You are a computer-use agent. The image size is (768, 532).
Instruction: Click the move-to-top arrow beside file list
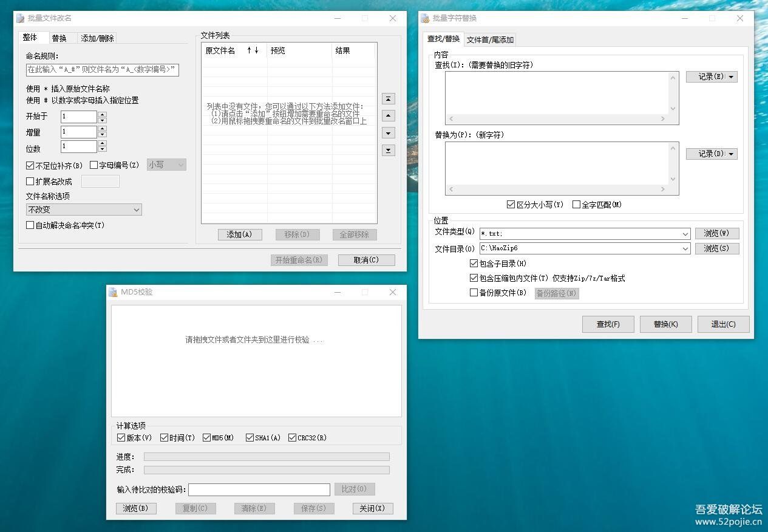(389, 98)
